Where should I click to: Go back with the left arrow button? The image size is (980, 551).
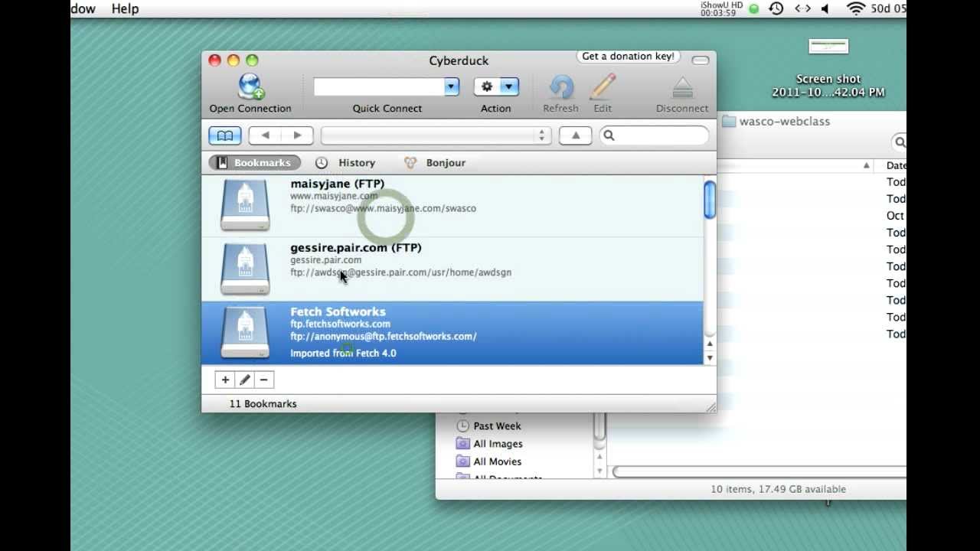click(265, 135)
